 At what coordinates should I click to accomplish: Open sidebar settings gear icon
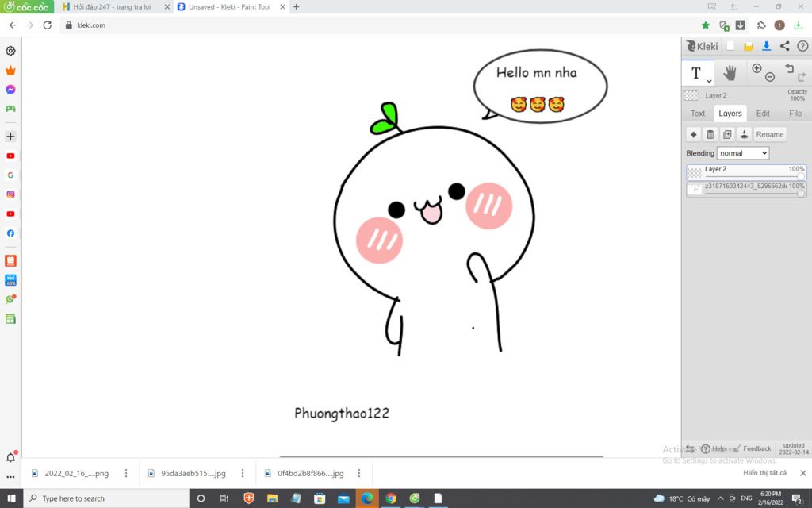(x=10, y=51)
